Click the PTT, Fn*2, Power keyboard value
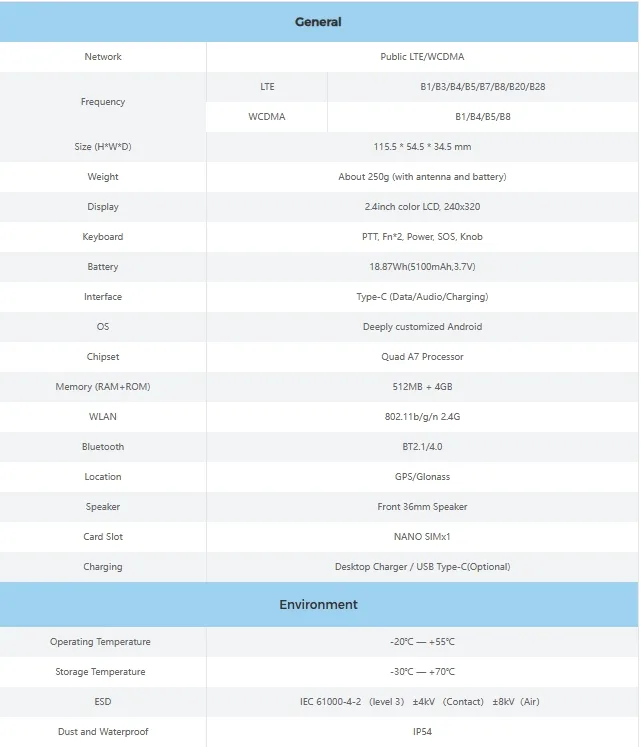Image resolution: width=641 pixels, height=747 pixels. tap(422, 237)
